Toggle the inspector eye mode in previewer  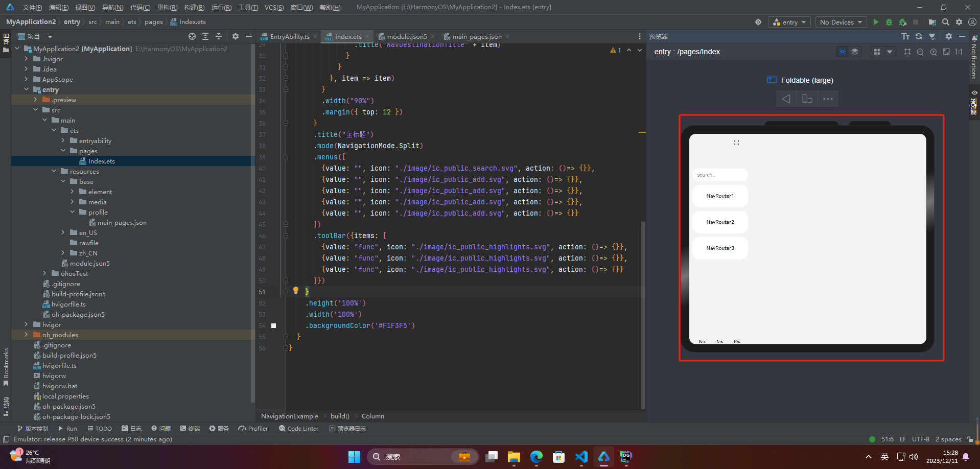pyautogui.click(x=842, y=52)
